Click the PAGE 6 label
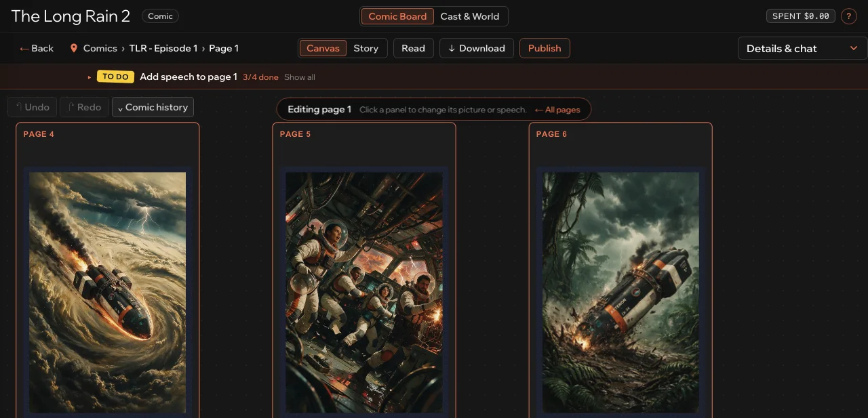Viewport: 868px width, 418px height. (551, 134)
